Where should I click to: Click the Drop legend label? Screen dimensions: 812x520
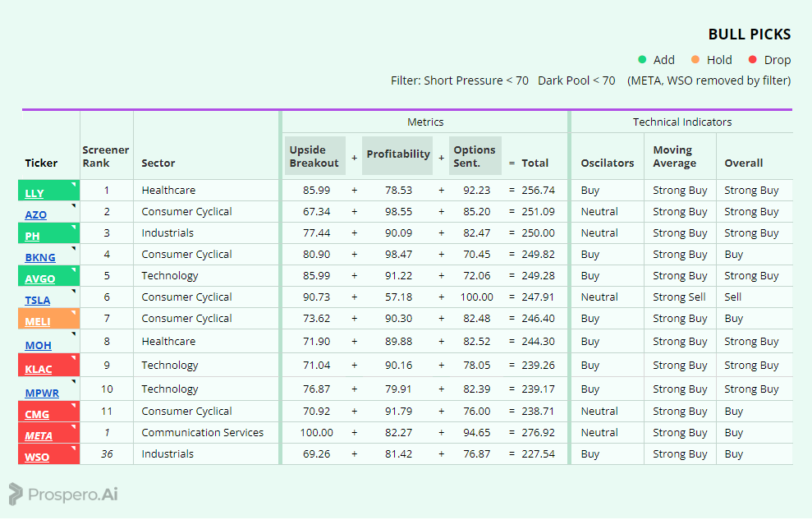click(x=778, y=60)
